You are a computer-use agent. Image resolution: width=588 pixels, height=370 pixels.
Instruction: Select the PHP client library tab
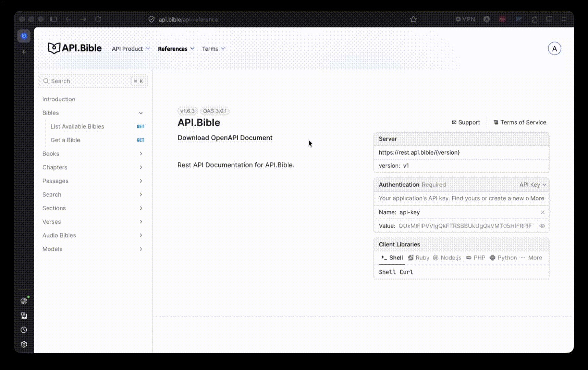coord(475,258)
